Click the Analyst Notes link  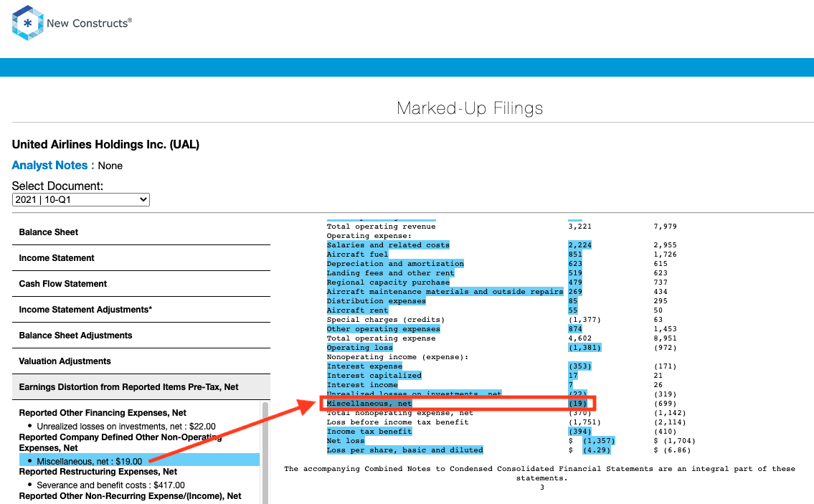pyautogui.click(x=49, y=165)
